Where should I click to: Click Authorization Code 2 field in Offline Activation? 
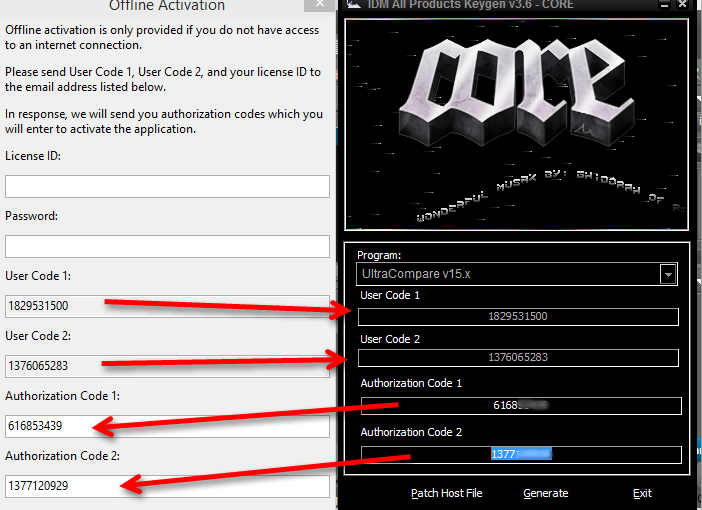[x=167, y=486]
